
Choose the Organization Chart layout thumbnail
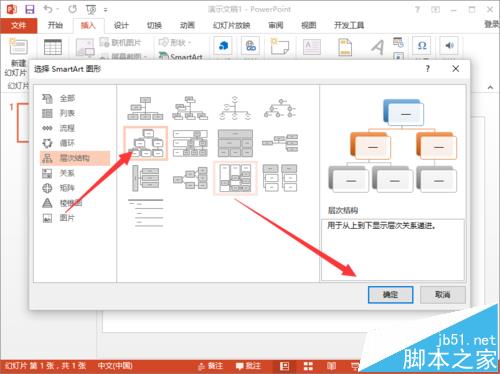click(145, 108)
